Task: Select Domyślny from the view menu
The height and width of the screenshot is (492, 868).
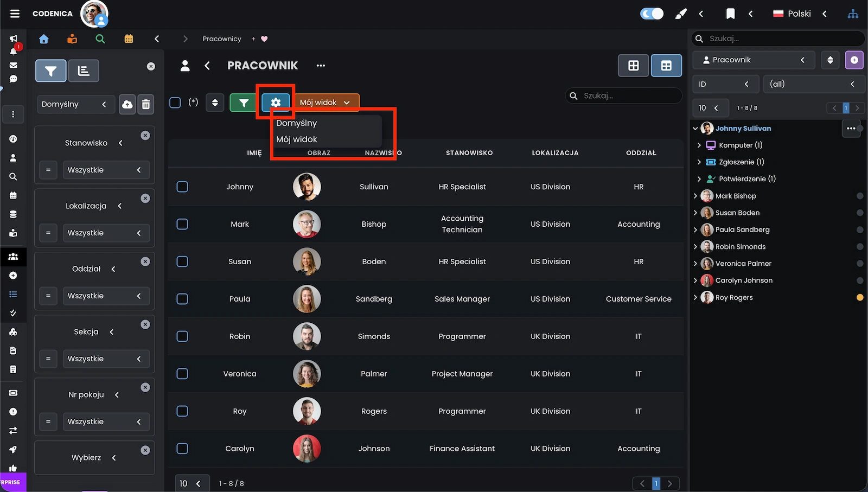Action: tap(297, 123)
